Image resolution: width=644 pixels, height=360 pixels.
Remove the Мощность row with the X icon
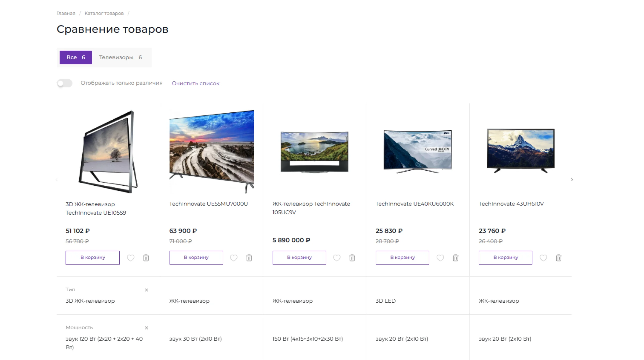147,328
